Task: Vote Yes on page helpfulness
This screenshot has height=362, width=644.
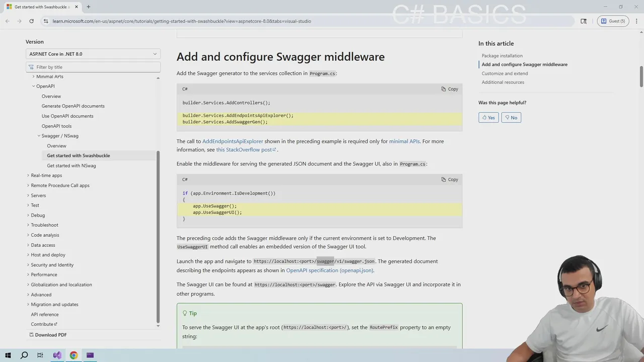Action: 489,118
